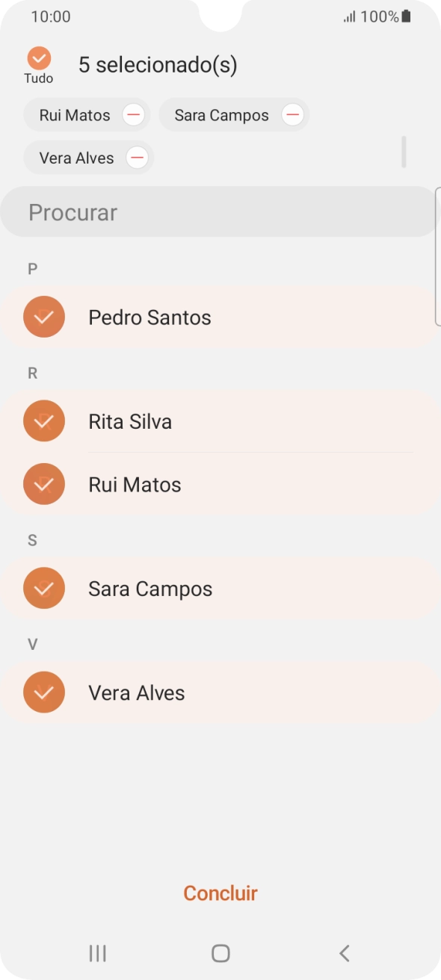This screenshot has width=441, height=980.
Task: Select the R section header
Action: point(32,373)
